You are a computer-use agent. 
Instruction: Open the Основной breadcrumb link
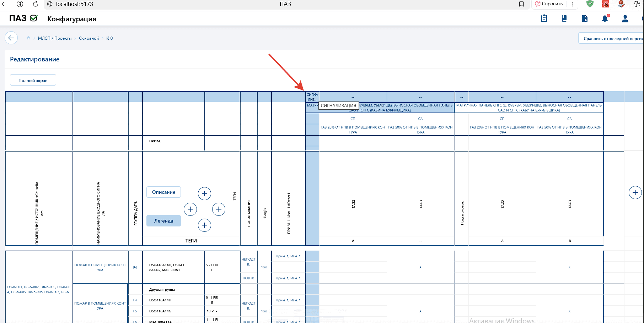tap(89, 38)
